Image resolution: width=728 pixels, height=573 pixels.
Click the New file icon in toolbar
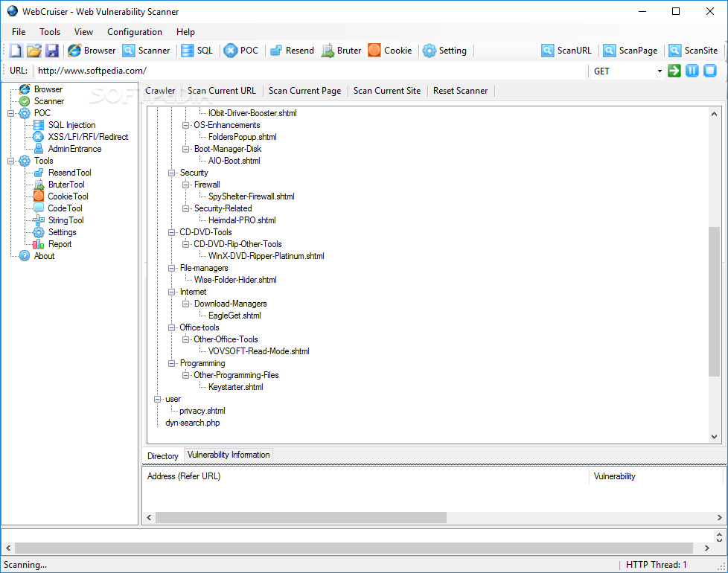click(x=16, y=51)
